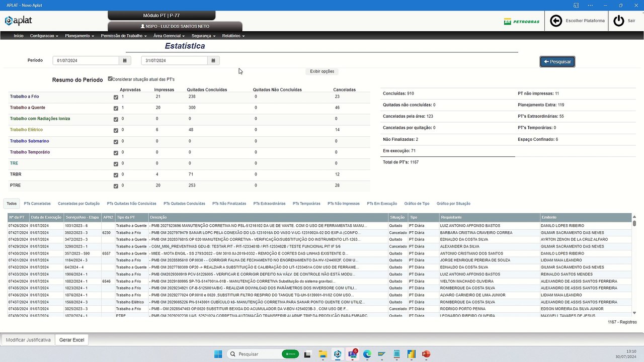Toggle the TRE row checkbox
This screenshot has width=644, height=362.
[x=116, y=164]
